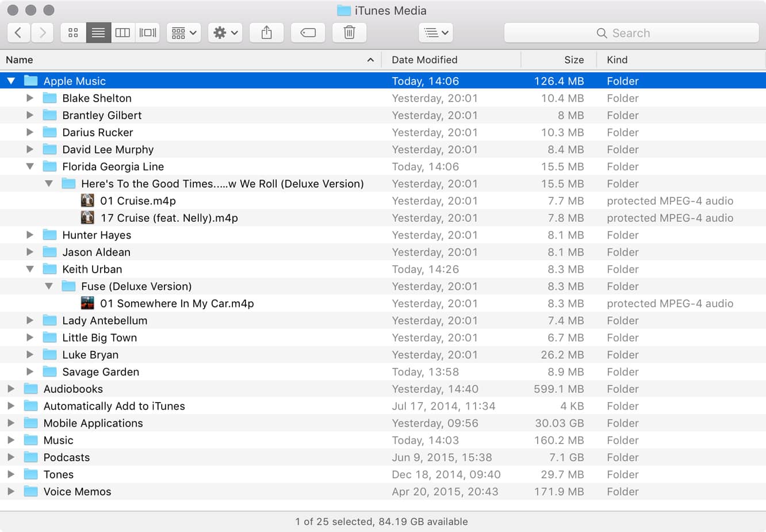Expand the Voice Memos folder
Image resolution: width=766 pixels, height=532 pixels.
pyautogui.click(x=11, y=492)
